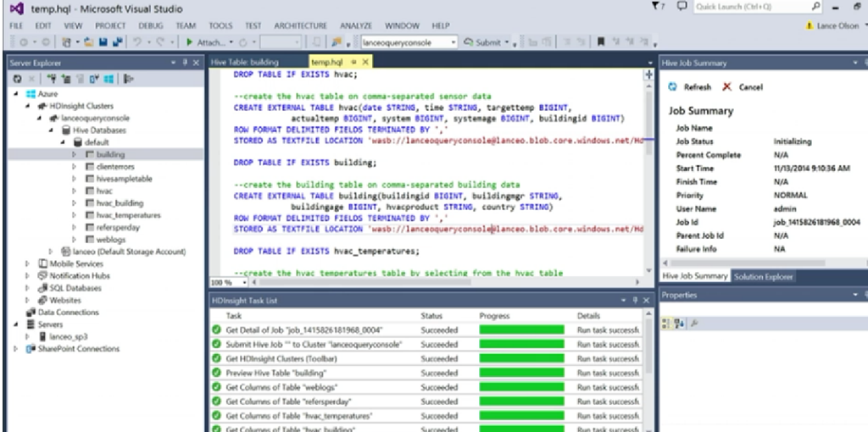Image resolution: width=868 pixels, height=432 pixels.
Task: Open the feedback speech bubble icon
Action: [682, 7]
